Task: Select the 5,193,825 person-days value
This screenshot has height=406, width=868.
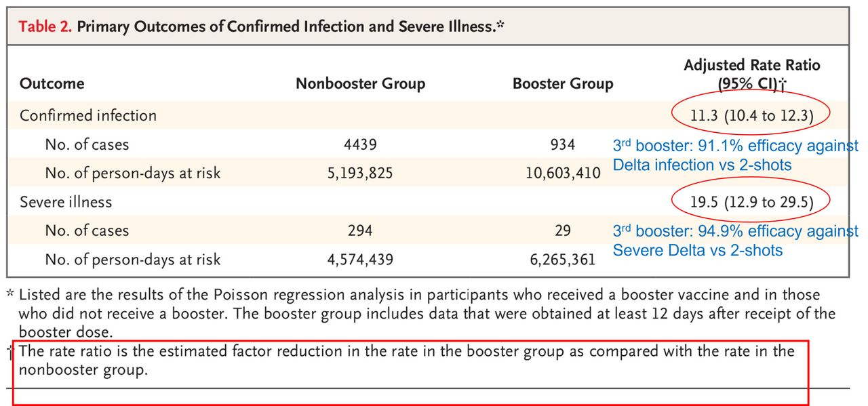Action: coord(360,173)
